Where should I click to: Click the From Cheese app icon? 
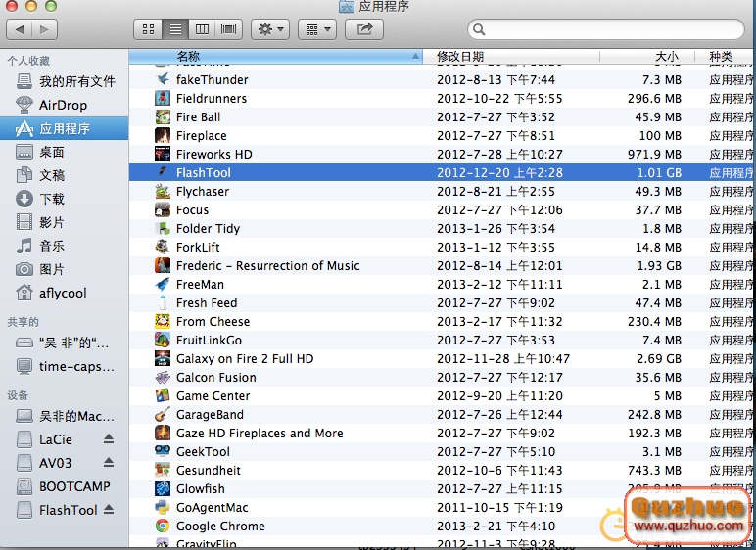(x=163, y=321)
